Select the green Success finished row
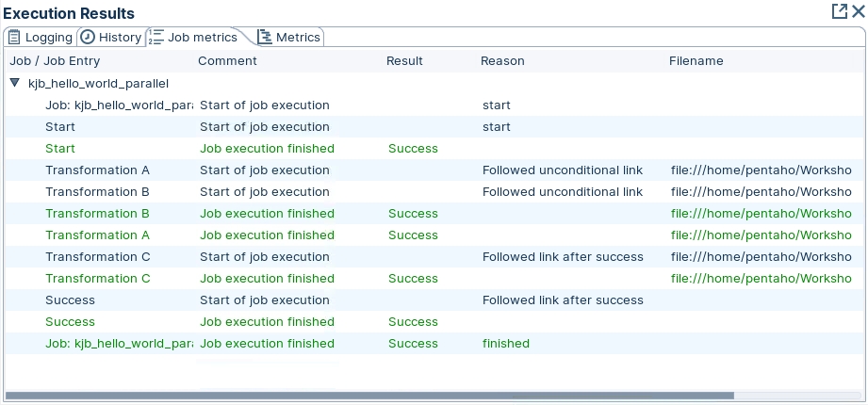Image resolution: width=868 pixels, height=405 pixels. click(x=71, y=322)
